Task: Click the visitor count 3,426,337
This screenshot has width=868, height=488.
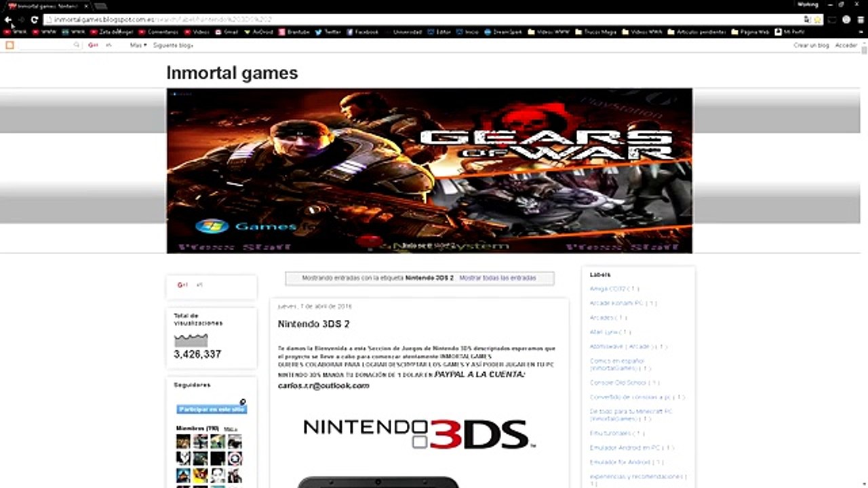Action: coord(197,354)
